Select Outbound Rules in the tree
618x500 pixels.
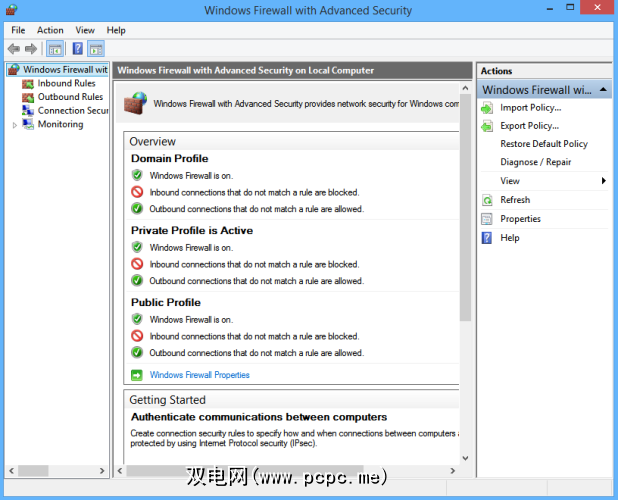[x=70, y=97]
